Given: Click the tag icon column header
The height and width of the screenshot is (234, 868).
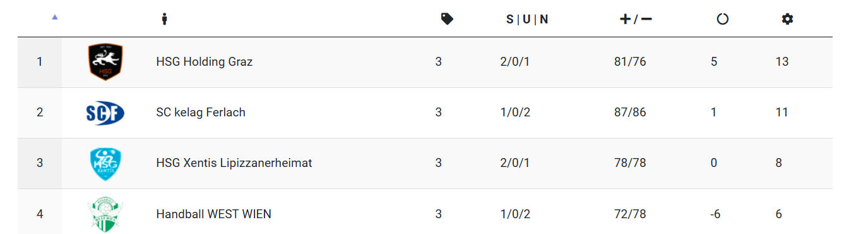Looking at the screenshot, I should [447, 19].
